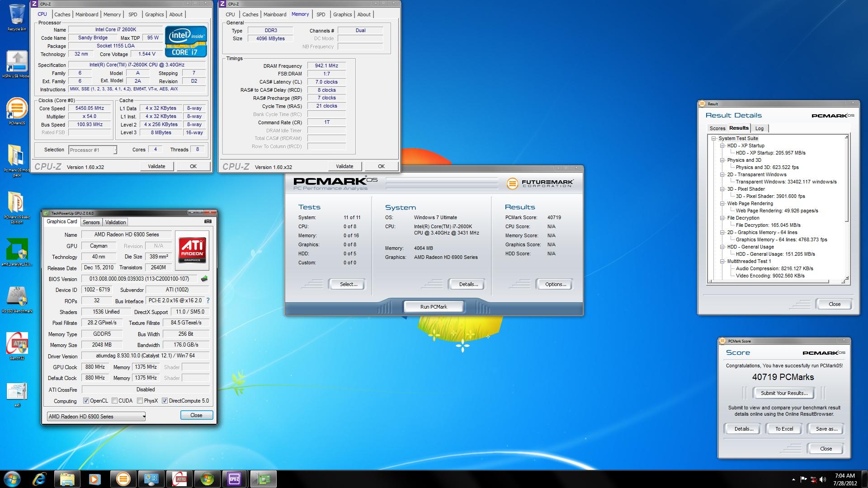The width and height of the screenshot is (868, 488).
Task: Open the AMD Radeon HD 6900 Series dropdown
Action: point(96,416)
